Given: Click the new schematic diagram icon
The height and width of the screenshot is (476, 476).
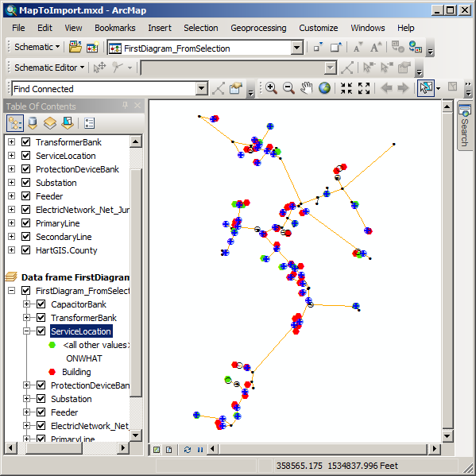Looking at the screenshot, I should point(93,48).
